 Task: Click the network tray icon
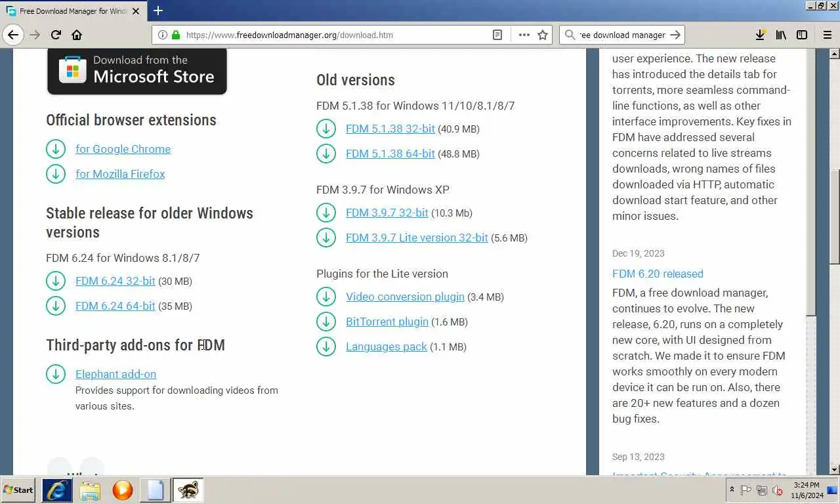[761, 490]
